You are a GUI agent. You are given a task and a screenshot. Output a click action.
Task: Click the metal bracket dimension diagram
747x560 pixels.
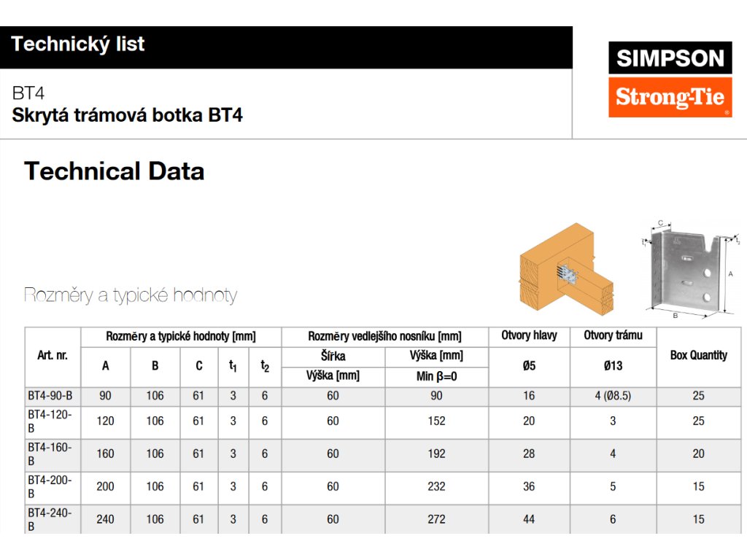[x=689, y=268]
